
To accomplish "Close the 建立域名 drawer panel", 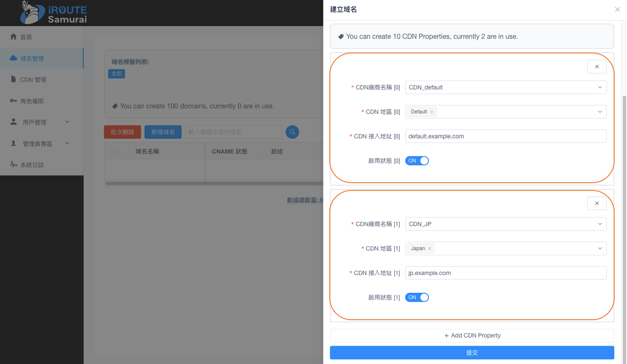I will [617, 10].
